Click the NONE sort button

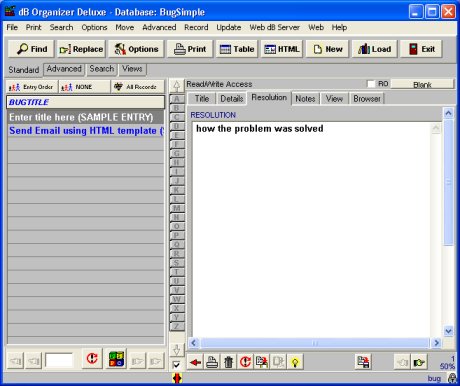(x=84, y=87)
